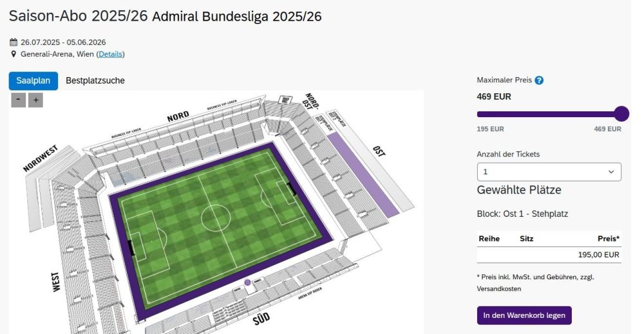Viewport: 644px width, 334px height.
Task: Click the dropdown chevron for ticket quantity
Action: (x=611, y=172)
